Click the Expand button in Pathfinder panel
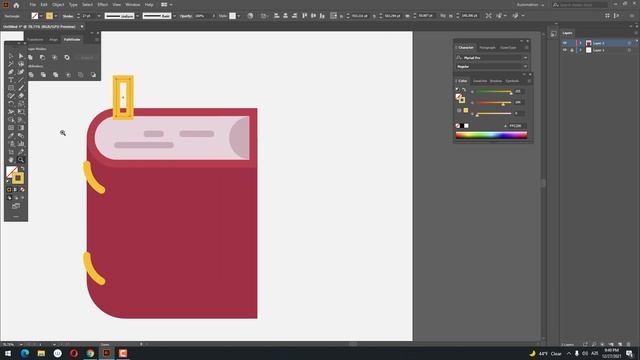 tap(87, 58)
